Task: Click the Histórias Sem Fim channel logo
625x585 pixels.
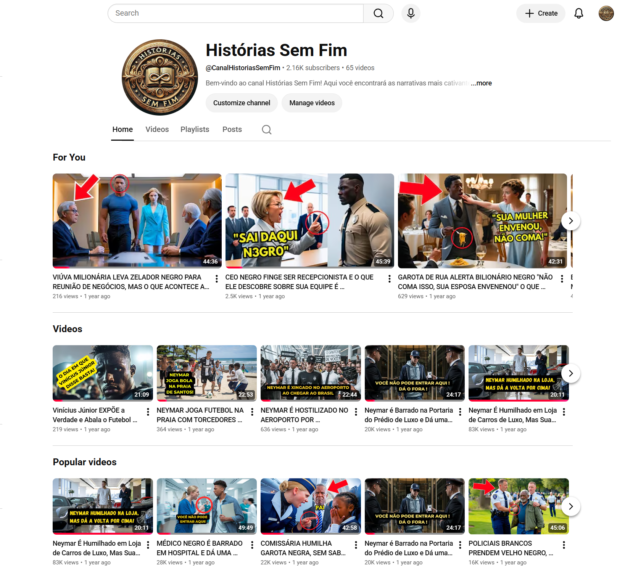Action: pos(159,77)
